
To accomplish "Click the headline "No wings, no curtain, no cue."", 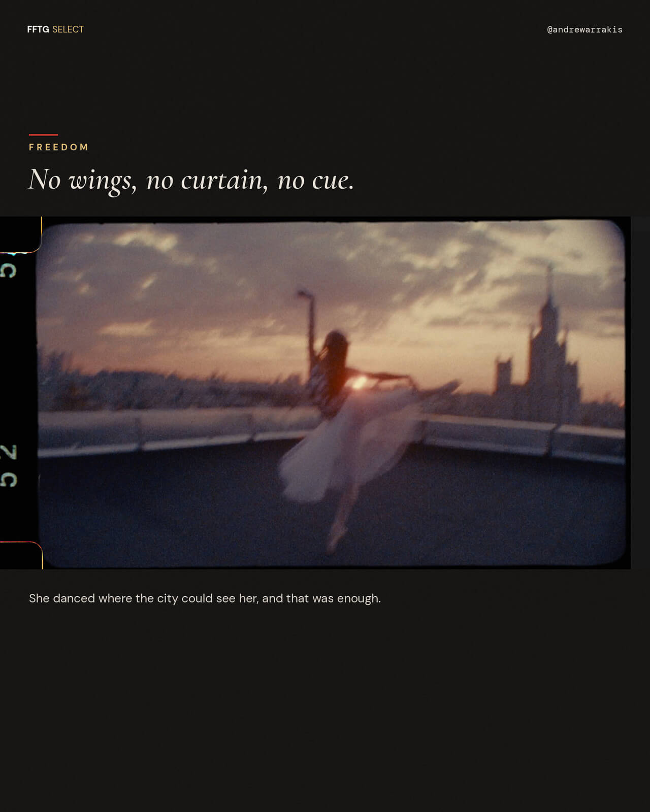I will 191,180.
